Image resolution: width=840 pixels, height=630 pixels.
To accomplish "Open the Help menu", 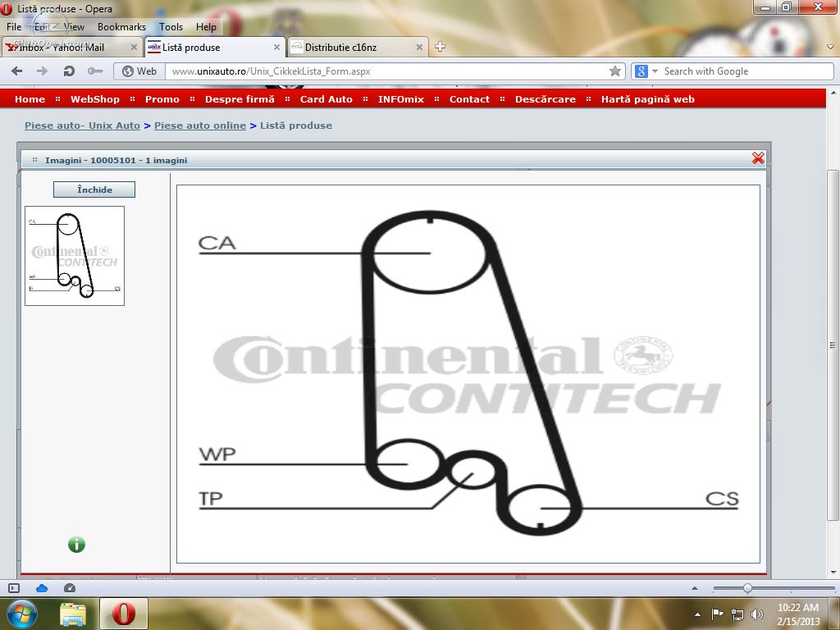I will (x=206, y=27).
